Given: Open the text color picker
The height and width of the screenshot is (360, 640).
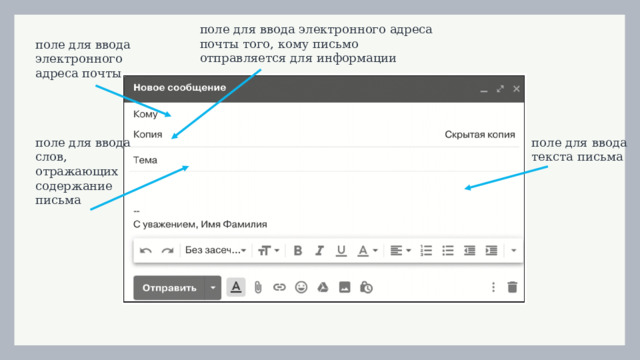Looking at the screenshot, I should pyautogui.click(x=367, y=251).
